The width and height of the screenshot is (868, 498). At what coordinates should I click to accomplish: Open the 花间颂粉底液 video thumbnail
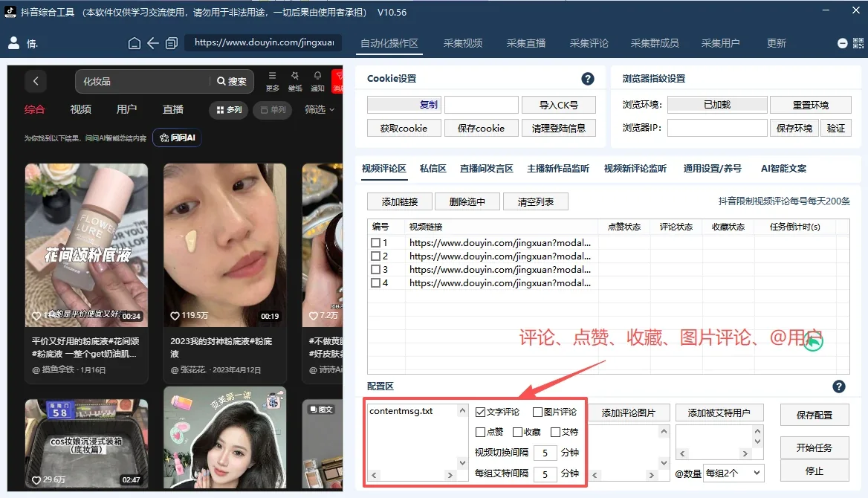point(86,245)
